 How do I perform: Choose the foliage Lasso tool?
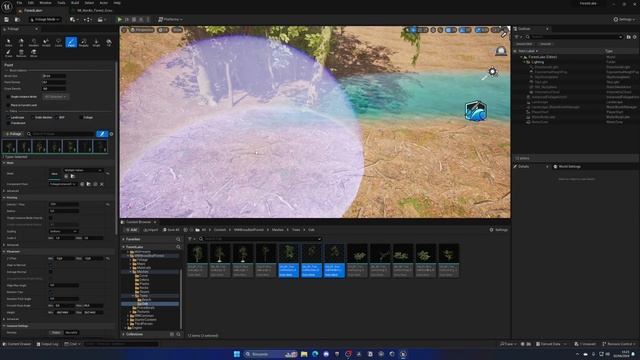point(58,42)
